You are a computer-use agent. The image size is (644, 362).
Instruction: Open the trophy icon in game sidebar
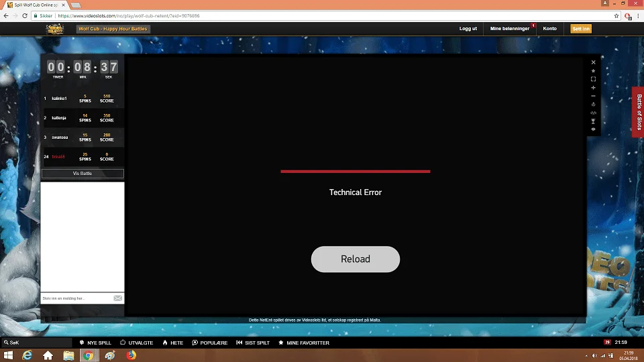(593, 121)
